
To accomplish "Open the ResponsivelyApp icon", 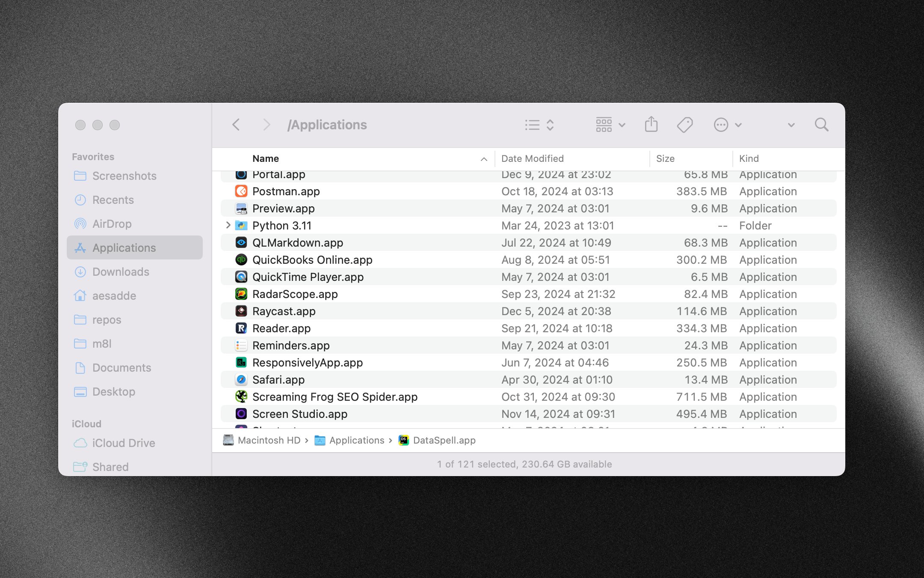I will (x=241, y=362).
